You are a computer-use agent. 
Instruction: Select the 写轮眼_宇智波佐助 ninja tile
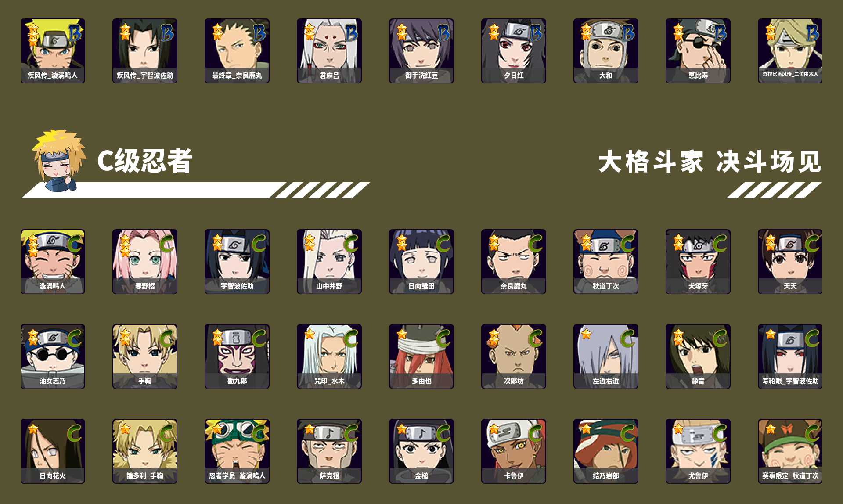pyautogui.click(x=790, y=356)
